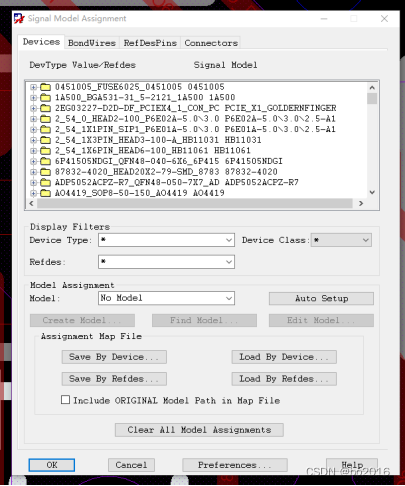Click Clear All Model Assignments button
Screen dimensions: 405x486
[x=199, y=430]
